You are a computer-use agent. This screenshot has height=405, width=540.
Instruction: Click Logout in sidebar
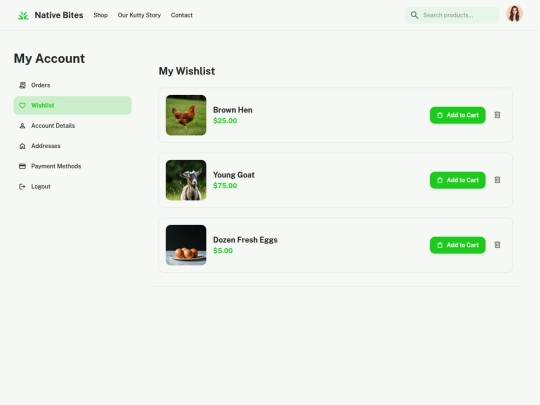coord(73,187)
